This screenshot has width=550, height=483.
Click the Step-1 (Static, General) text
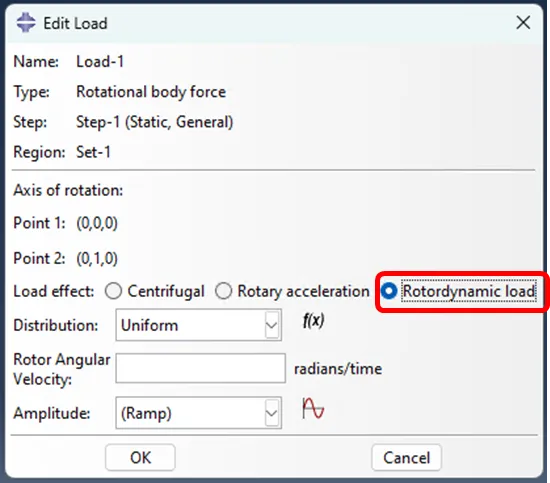click(x=155, y=122)
